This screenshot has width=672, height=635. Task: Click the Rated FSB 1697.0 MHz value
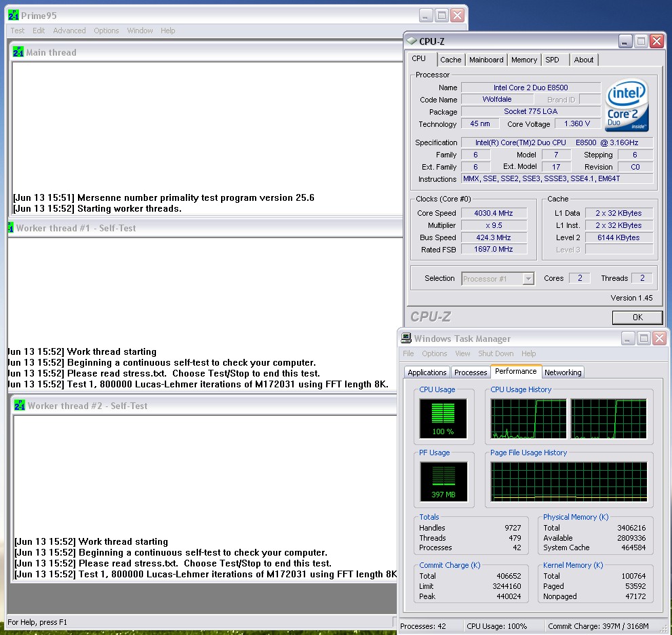click(494, 249)
